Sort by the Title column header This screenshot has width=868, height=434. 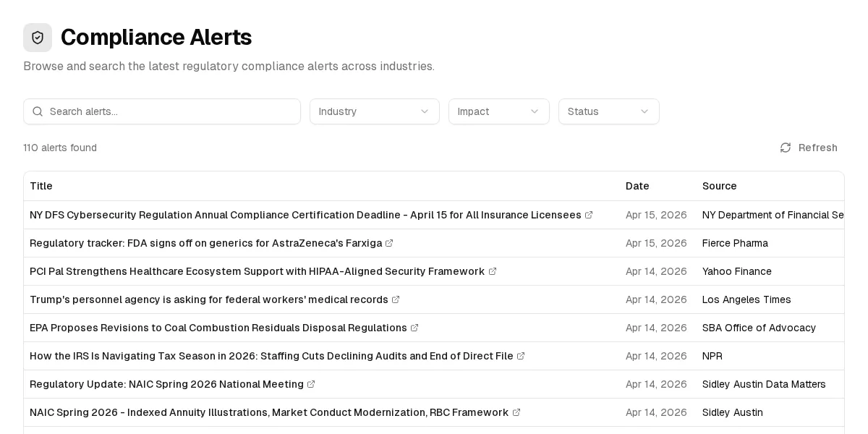tap(41, 186)
